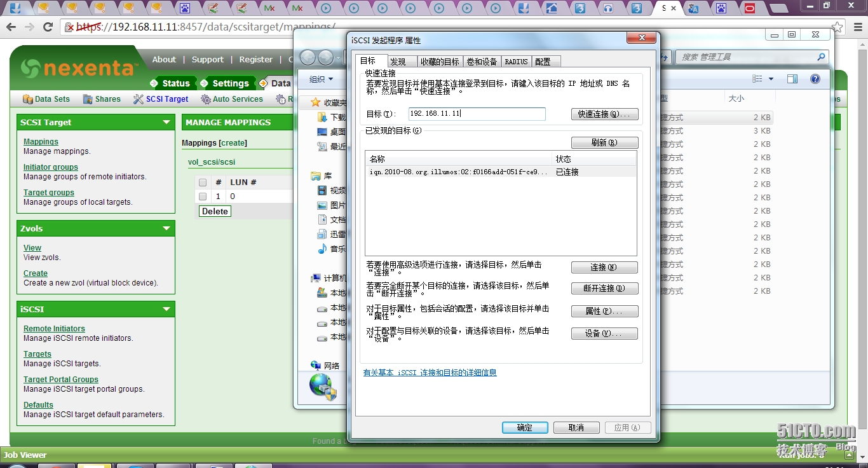868x468 pixels.
Task: Cancel the dialog with 取消
Action: (x=576, y=428)
